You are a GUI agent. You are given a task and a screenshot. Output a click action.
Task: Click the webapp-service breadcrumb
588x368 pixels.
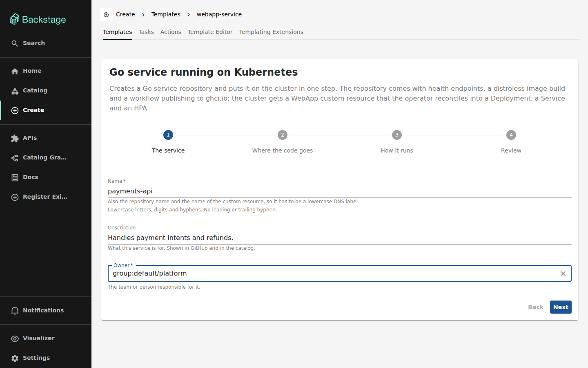point(219,14)
